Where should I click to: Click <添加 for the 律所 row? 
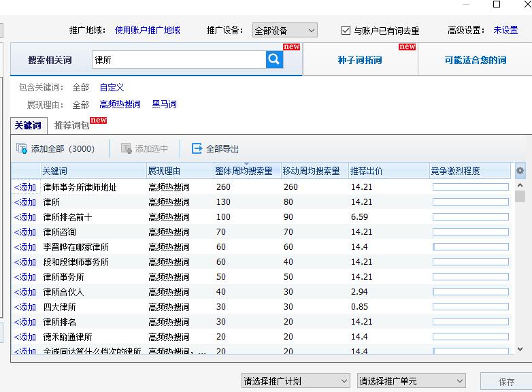click(x=25, y=202)
